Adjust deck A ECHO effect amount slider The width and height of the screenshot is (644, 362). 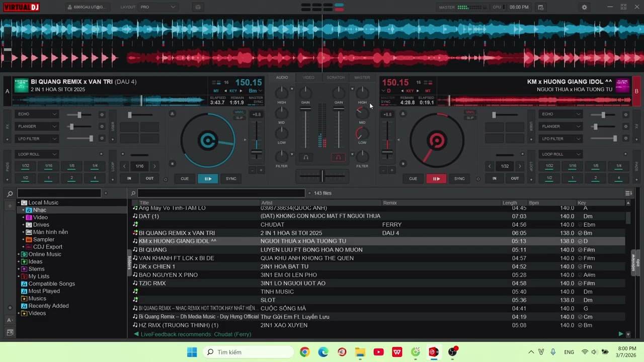click(79, 115)
